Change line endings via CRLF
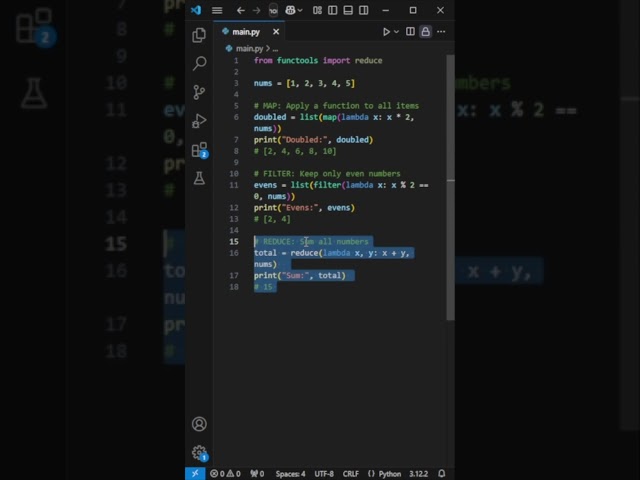Image resolution: width=640 pixels, height=480 pixels. click(351, 473)
